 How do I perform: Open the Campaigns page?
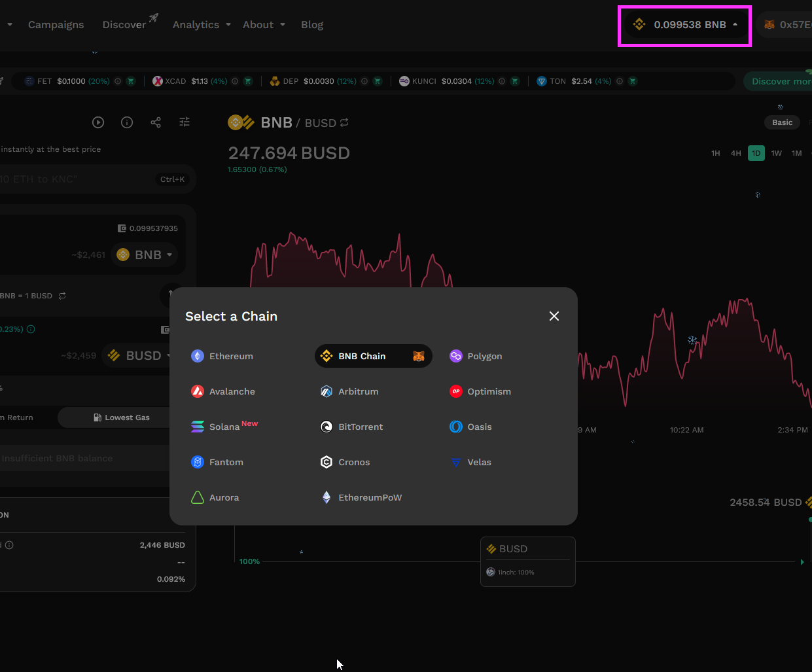tap(56, 25)
